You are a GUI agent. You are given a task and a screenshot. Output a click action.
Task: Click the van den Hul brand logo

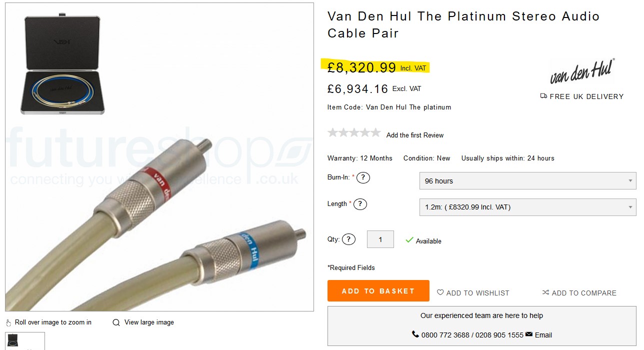582,71
